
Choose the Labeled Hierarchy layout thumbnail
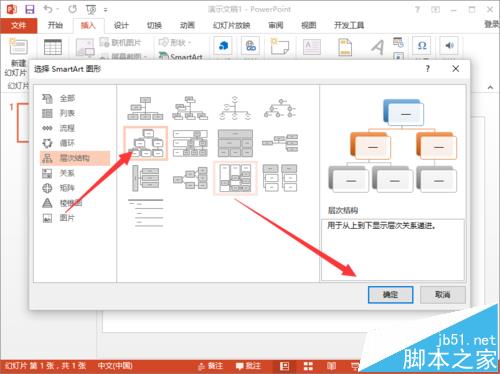tap(190, 144)
